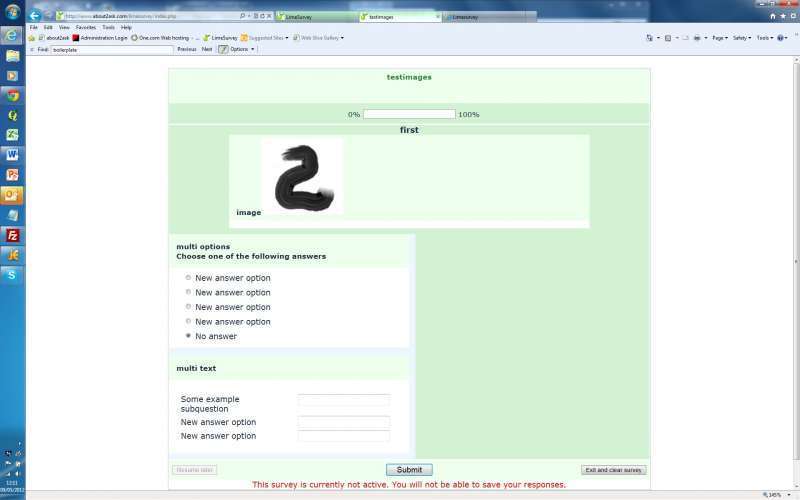Open the Safety dropdown menu
Screen dimensions: 800x500
(x=743, y=38)
